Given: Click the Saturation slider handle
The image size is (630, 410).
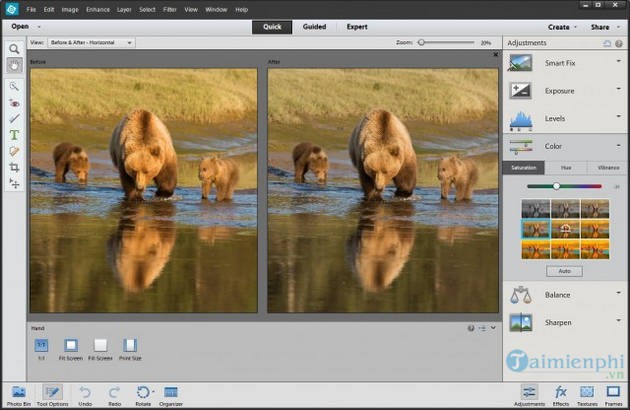Looking at the screenshot, I should coord(556,186).
